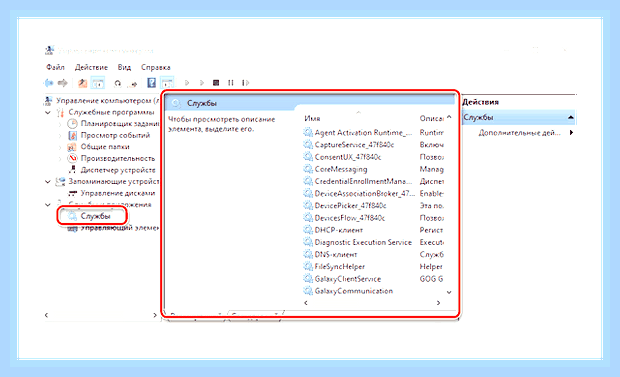Select the DNS-клиент service name

(x=336, y=254)
